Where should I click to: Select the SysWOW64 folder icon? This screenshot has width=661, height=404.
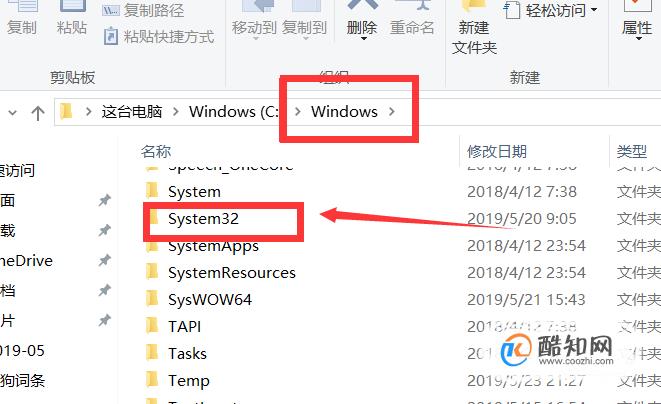point(152,299)
